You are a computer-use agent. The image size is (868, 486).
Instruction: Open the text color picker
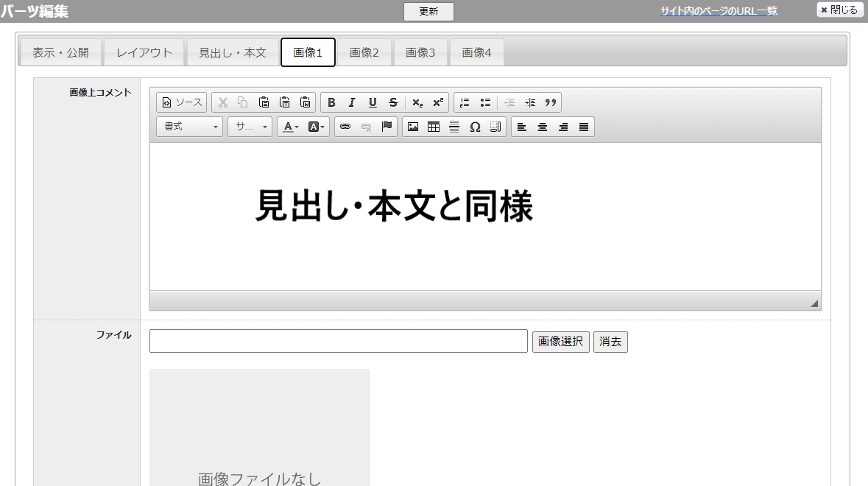point(291,127)
